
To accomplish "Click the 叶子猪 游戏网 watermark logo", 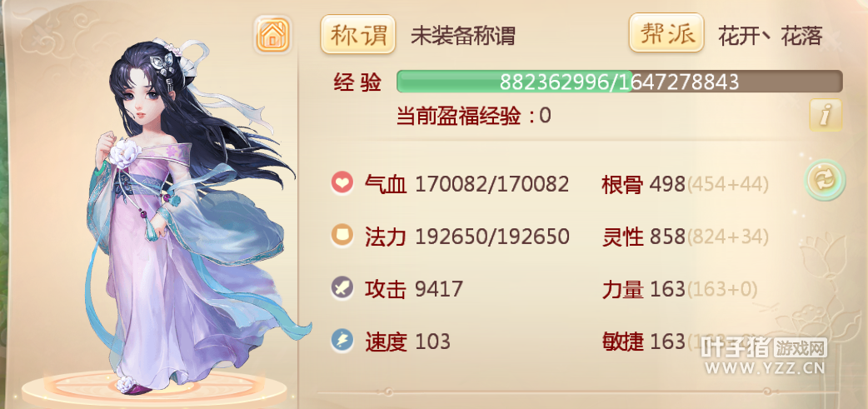I will (x=763, y=356).
